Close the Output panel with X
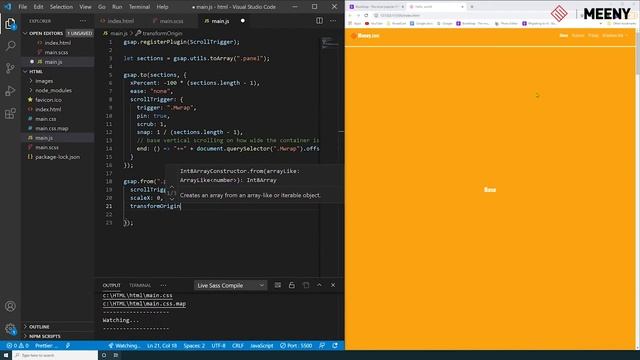The height and width of the screenshot is (360, 640). click(x=333, y=285)
